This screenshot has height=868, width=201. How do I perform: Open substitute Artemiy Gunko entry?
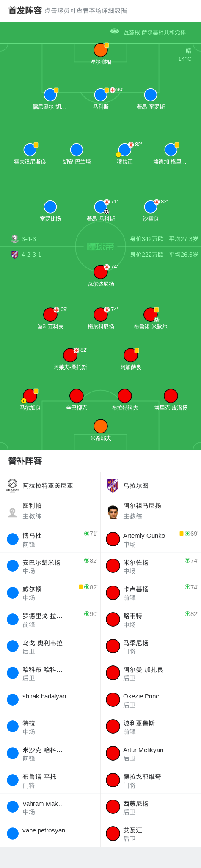pyautogui.click(x=151, y=539)
